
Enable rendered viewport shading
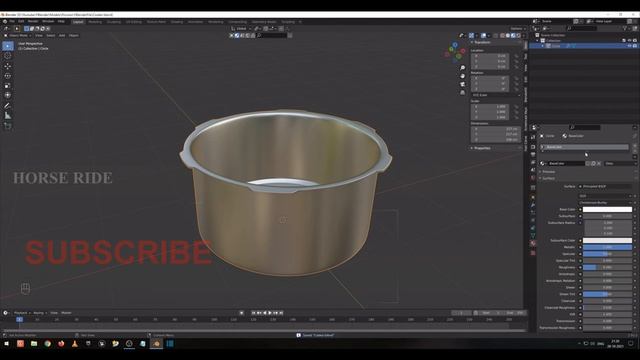pos(518,36)
